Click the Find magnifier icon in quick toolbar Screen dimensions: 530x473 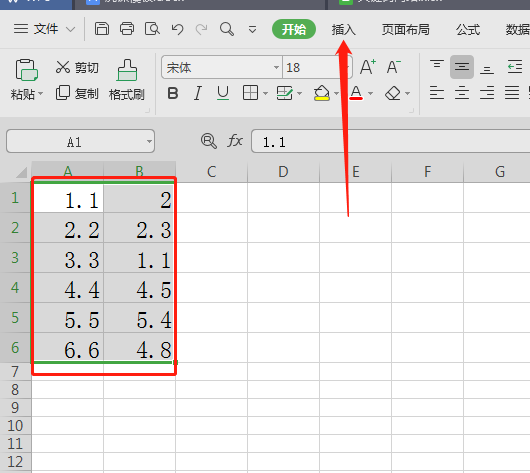pos(227,29)
